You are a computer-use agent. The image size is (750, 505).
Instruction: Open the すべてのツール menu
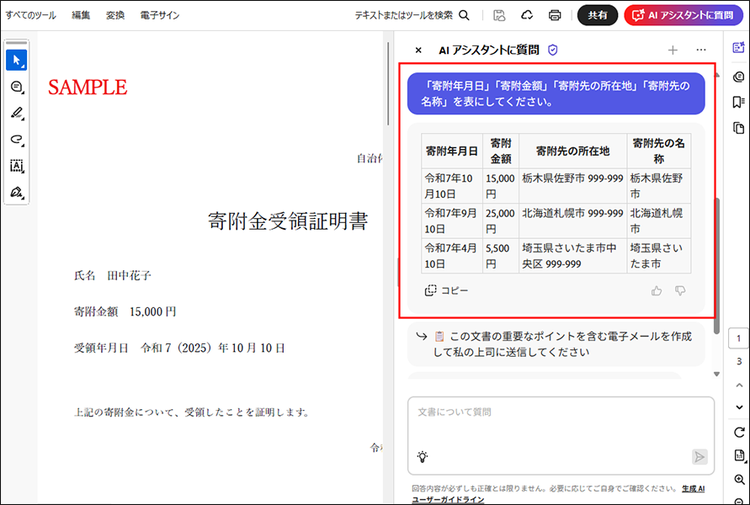(x=30, y=15)
